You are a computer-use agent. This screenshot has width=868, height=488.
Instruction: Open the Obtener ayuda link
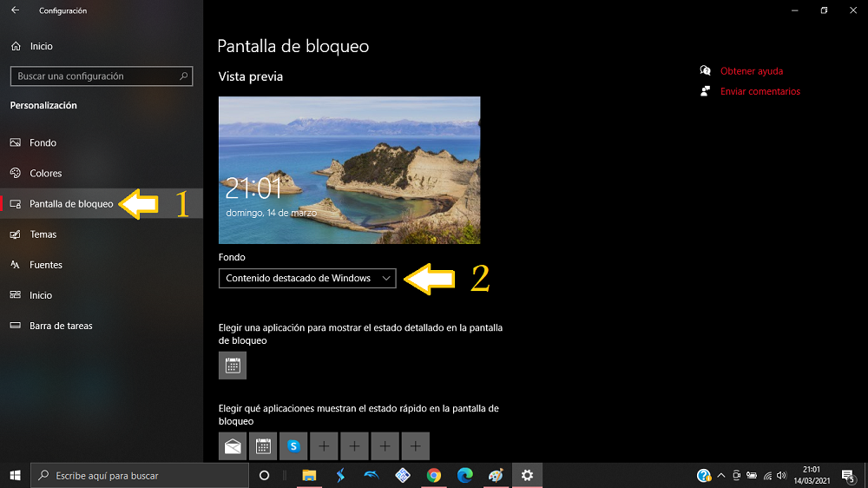click(751, 71)
